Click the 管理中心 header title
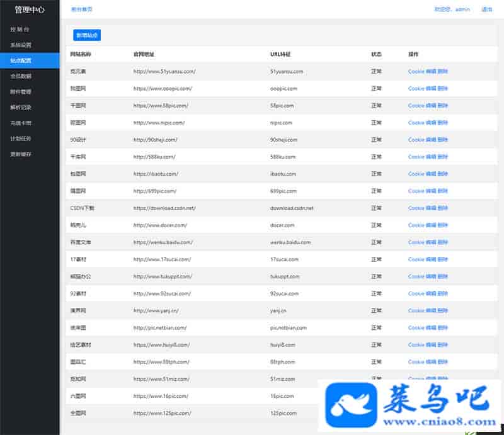This screenshot has height=435, width=504. [30, 9]
